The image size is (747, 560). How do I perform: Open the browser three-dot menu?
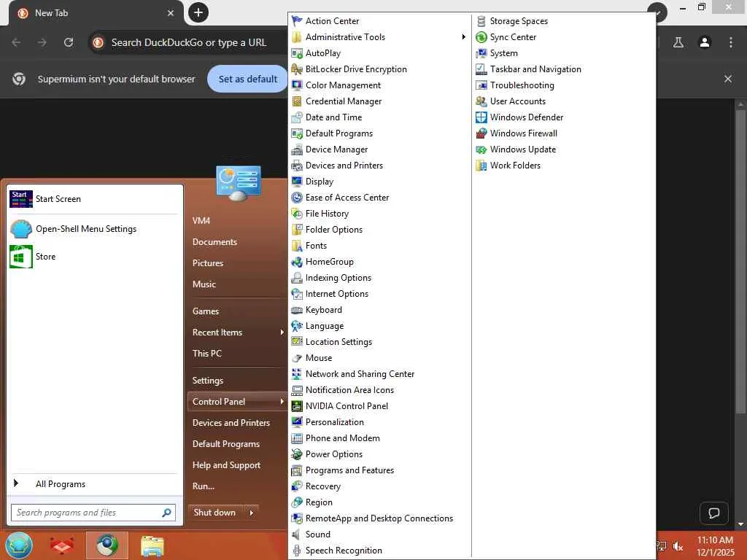click(731, 42)
